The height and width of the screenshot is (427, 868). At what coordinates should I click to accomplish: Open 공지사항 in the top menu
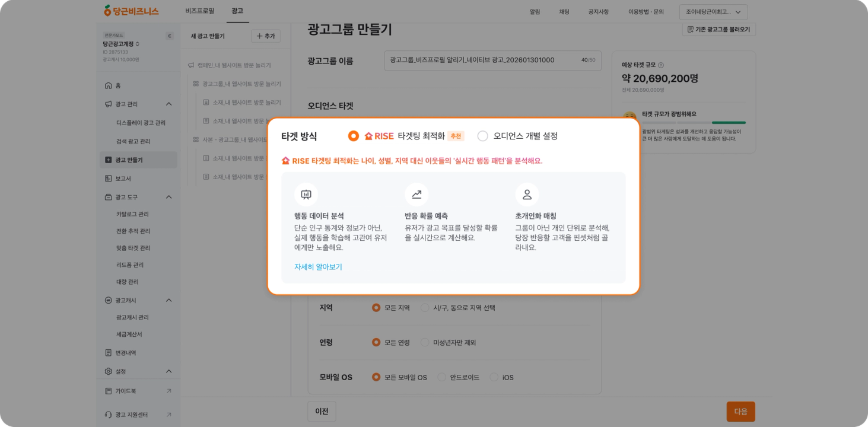599,12
